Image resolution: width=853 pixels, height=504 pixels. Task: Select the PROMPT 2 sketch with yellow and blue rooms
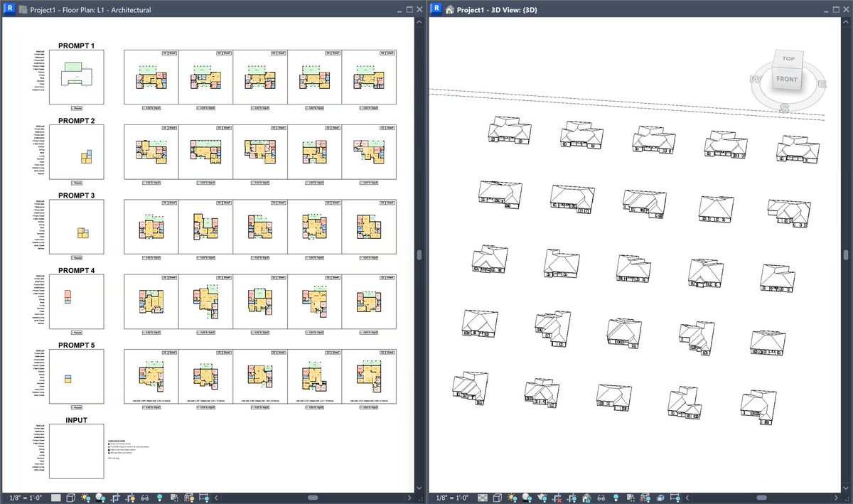pyautogui.click(x=77, y=152)
